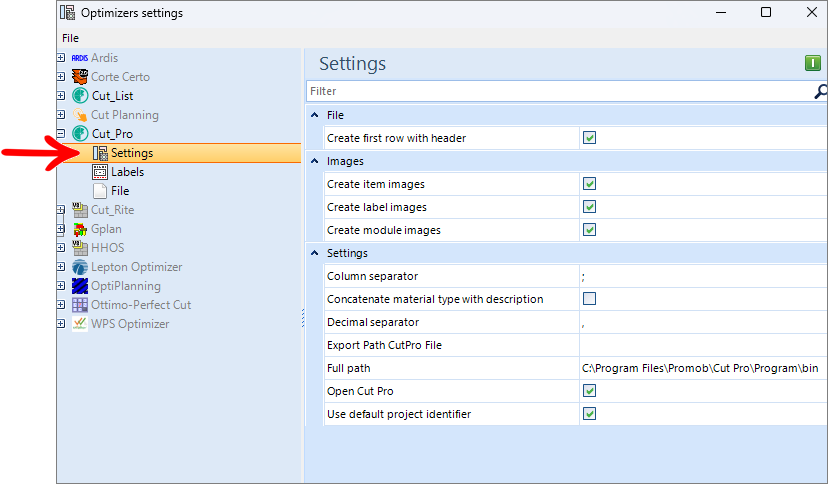Click the "Export Path CutPro File" label
The image size is (828, 484).
[x=384, y=345]
